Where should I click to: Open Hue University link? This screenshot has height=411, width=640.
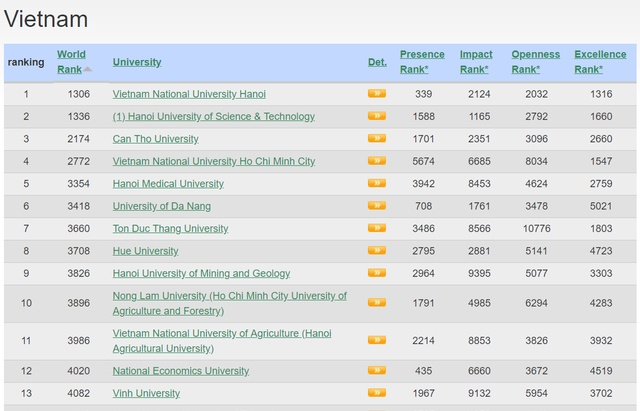(145, 251)
